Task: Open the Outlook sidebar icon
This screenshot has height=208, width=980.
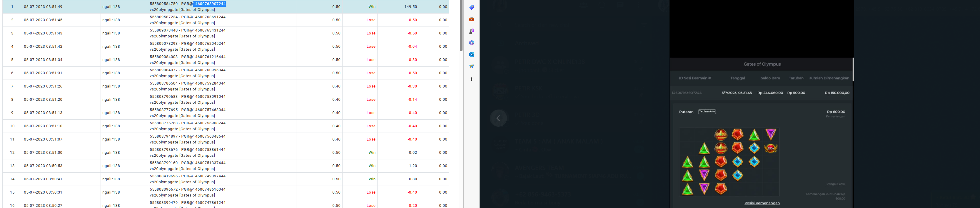Action: (471, 55)
